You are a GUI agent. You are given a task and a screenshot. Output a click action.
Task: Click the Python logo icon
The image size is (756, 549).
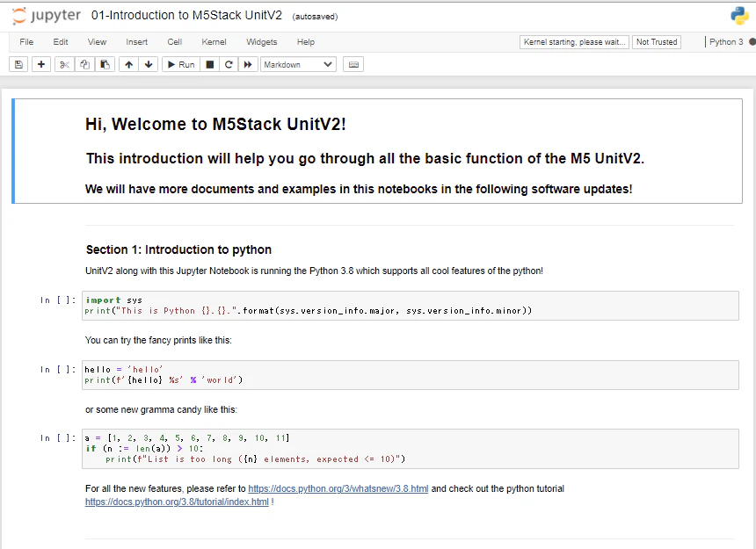(x=739, y=16)
